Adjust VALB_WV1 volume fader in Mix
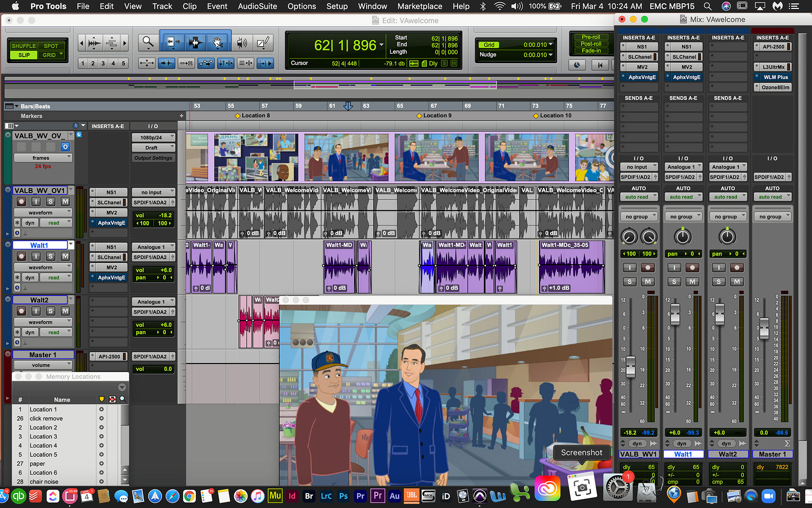 point(631,367)
